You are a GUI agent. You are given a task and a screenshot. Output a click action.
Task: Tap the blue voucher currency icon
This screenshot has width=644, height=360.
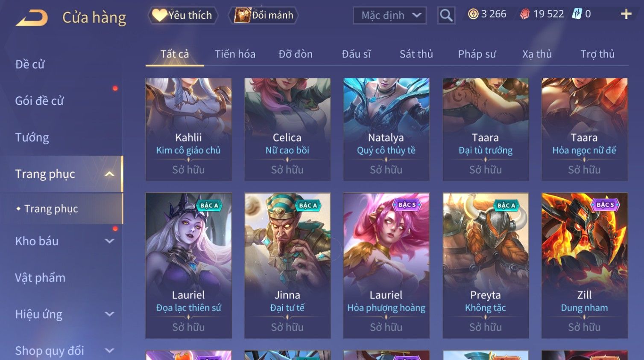577,14
